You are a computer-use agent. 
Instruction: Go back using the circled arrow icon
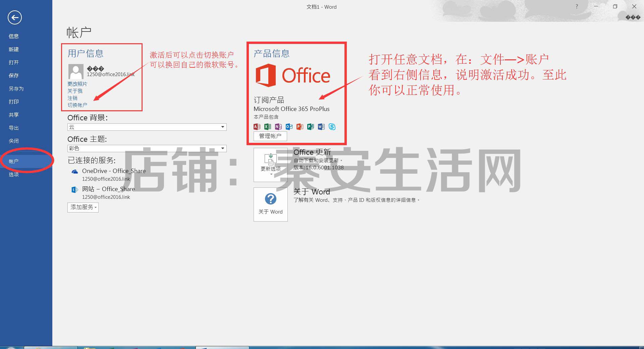pos(15,18)
